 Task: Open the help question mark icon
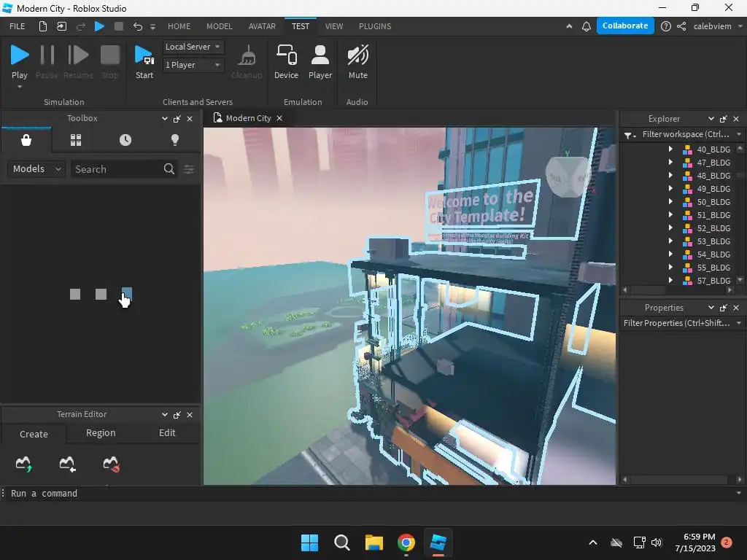pos(666,26)
